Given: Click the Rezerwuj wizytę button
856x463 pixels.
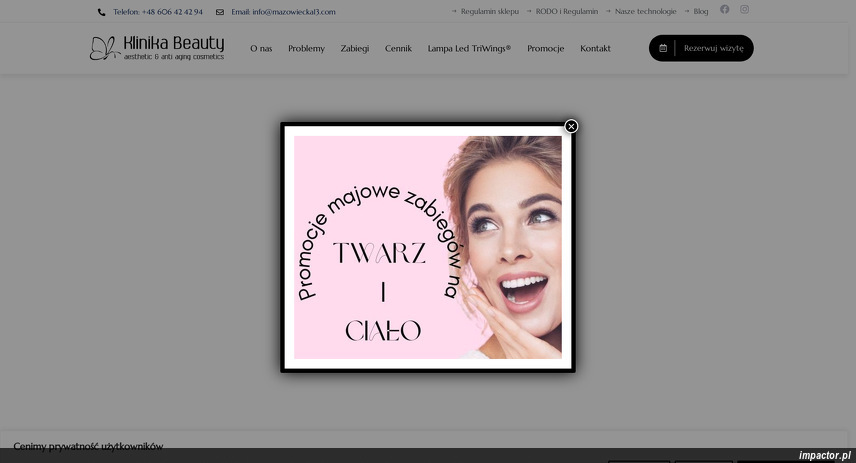Looking at the screenshot, I should point(701,48).
